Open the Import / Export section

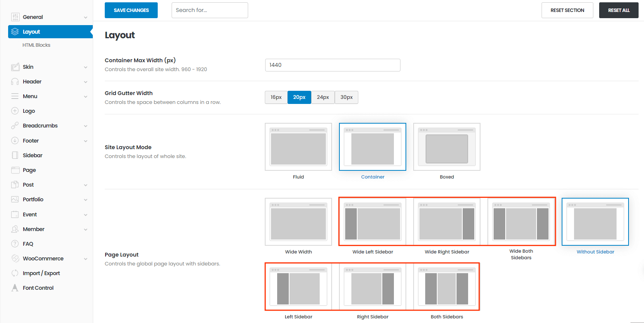click(x=41, y=273)
